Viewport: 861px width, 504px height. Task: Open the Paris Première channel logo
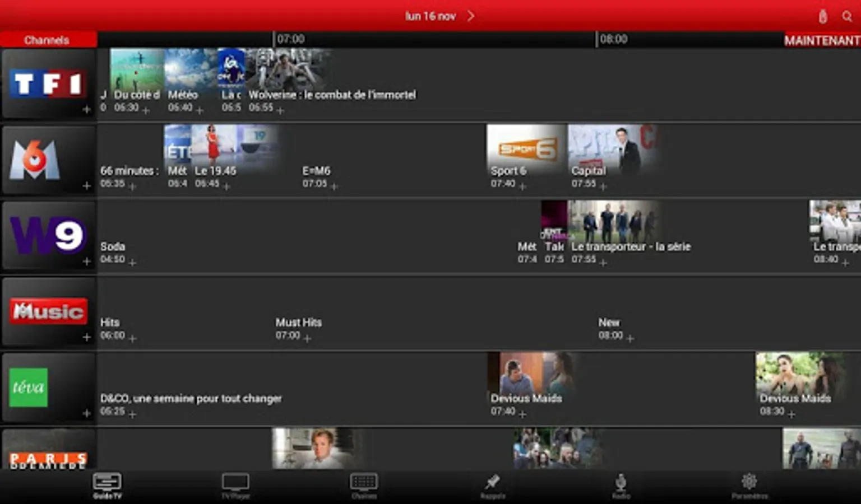click(x=48, y=460)
